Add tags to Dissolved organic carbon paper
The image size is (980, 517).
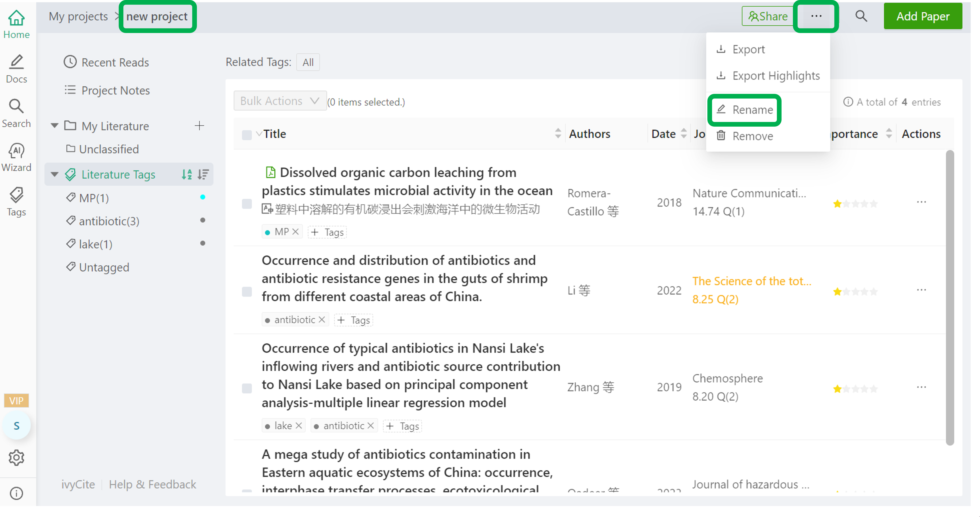[327, 232]
